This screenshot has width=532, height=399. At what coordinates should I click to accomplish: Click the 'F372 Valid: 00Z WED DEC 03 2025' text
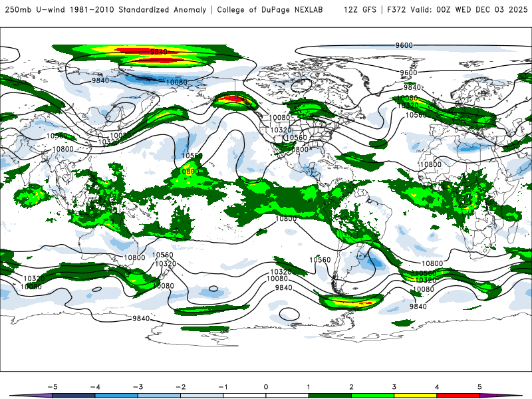[458, 10]
